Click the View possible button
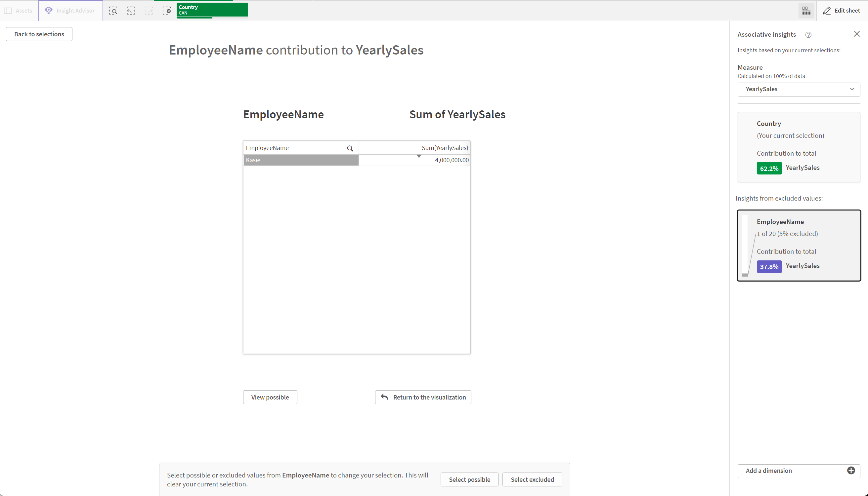This screenshot has width=868, height=496. tap(270, 397)
